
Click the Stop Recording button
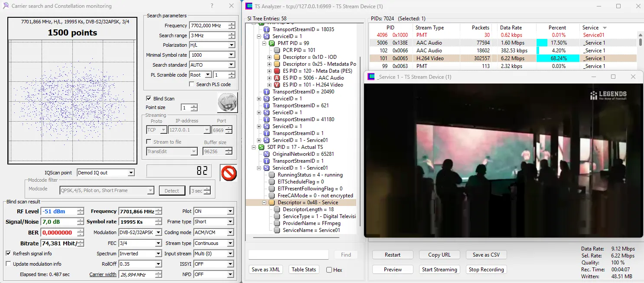tap(486, 270)
